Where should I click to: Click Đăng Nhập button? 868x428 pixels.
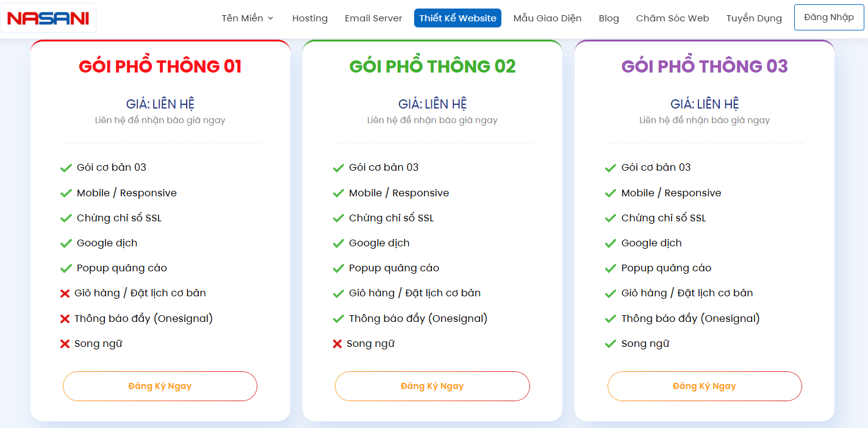828,17
